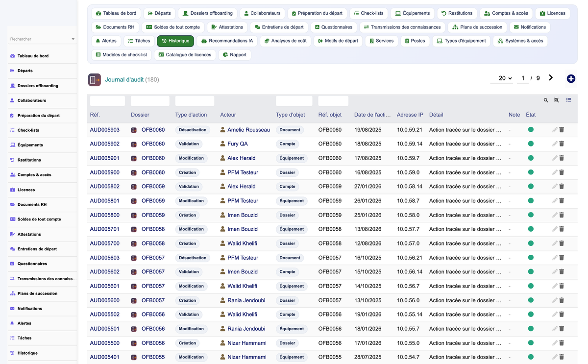Click the Journal d'audit module icon
This screenshot has width=588, height=364.
click(95, 79)
